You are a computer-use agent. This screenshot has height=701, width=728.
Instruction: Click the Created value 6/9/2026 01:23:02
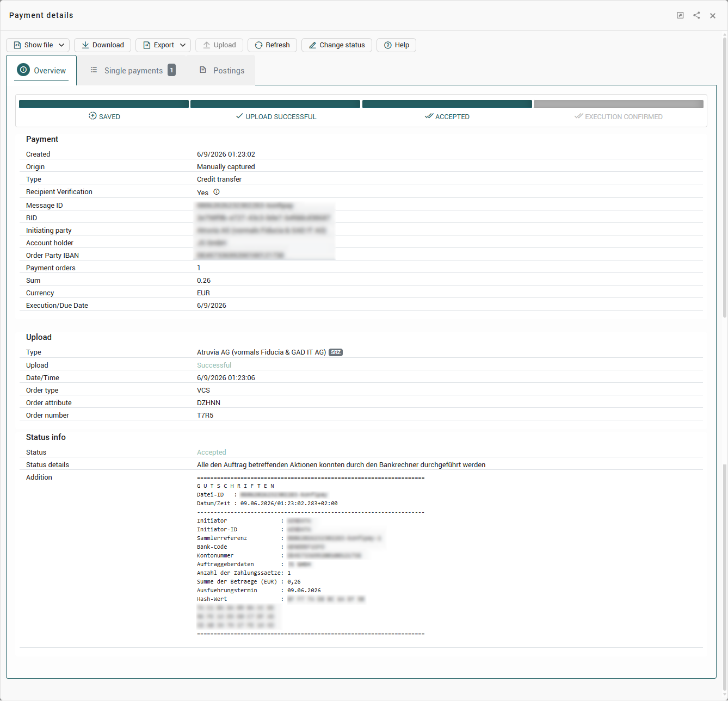coord(226,154)
